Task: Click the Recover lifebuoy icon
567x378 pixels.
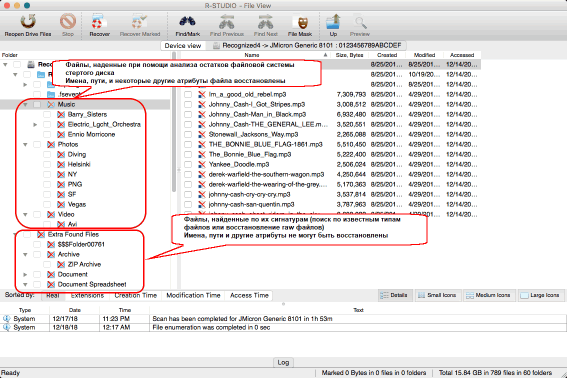Action: click(99, 22)
